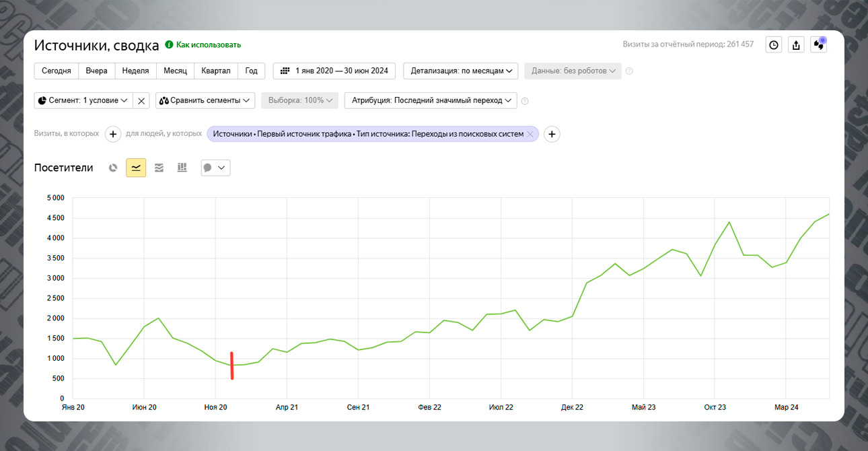
Task: Add condition for visits with plus
Action: (x=113, y=134)
